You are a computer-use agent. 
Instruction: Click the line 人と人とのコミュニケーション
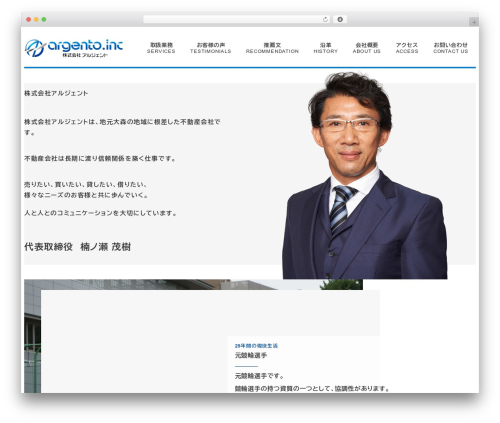(x=100, y=213)
